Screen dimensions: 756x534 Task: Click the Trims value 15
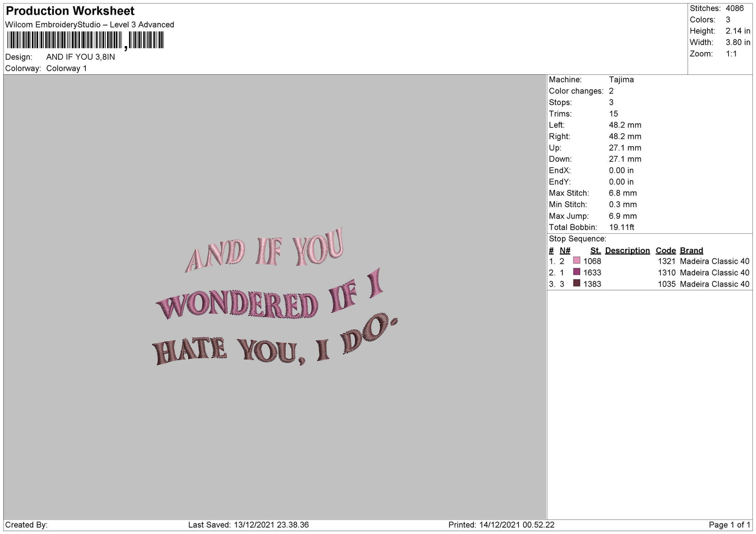[x=613, y=113]
